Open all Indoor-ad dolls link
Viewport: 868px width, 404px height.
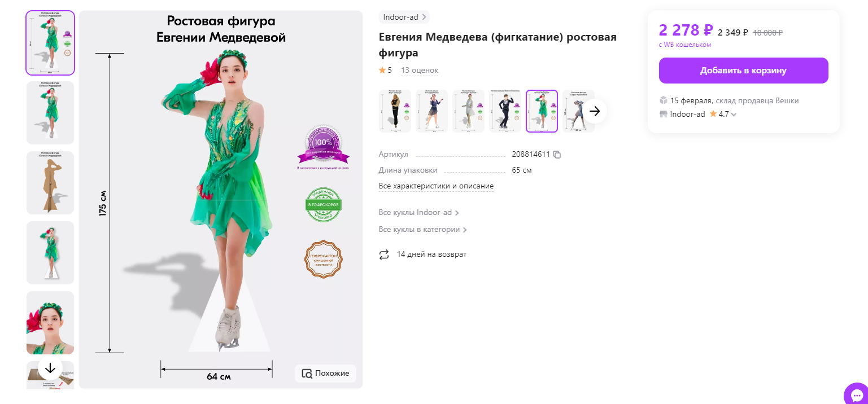click(418, 213)
